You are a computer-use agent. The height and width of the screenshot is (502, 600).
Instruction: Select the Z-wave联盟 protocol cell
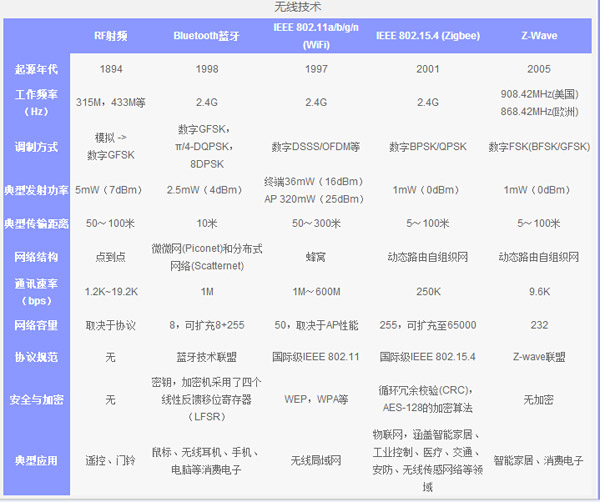(x=538, y=356)
